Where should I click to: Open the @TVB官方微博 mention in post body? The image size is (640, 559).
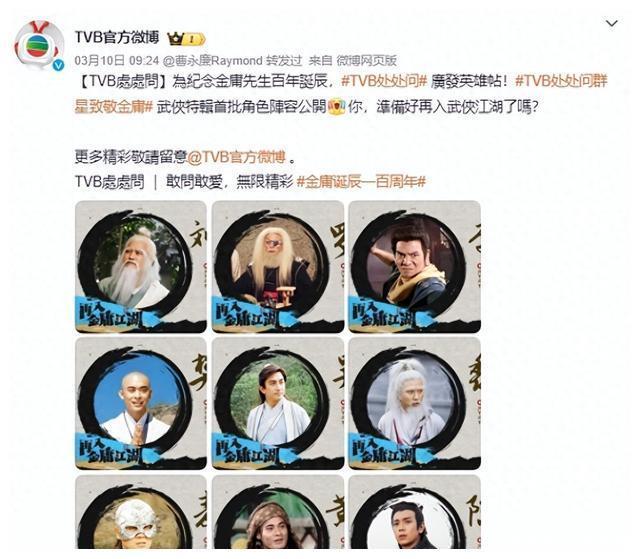(236, 157)
